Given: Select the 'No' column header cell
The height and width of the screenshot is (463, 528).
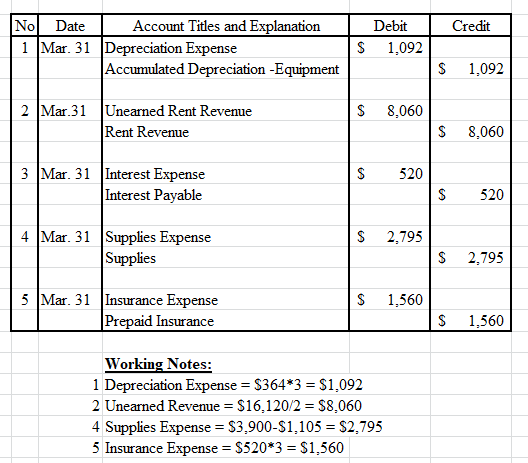Looking at the screenshot, I should click(25, 26).
